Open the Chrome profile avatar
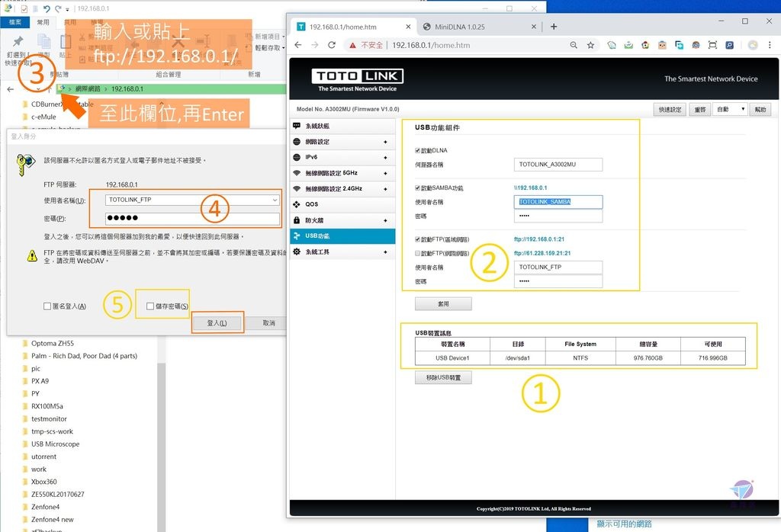This screenshot has width=781, height=532. (753, 45)
